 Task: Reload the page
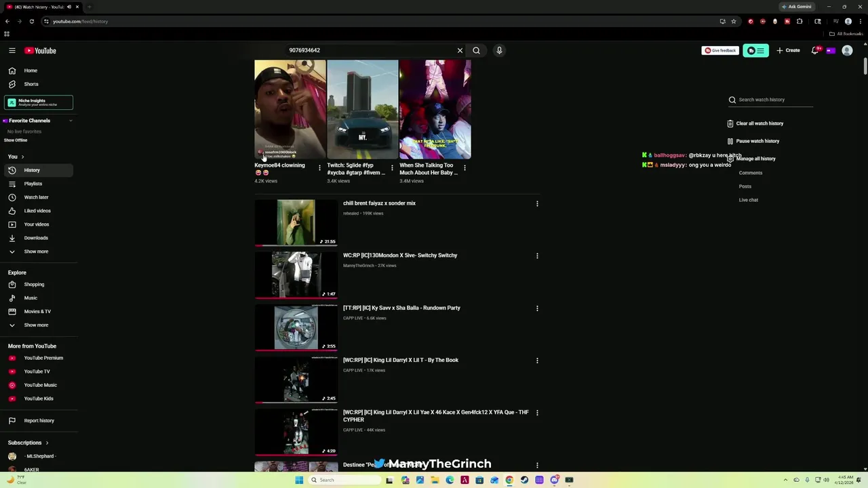coord(31,21)
